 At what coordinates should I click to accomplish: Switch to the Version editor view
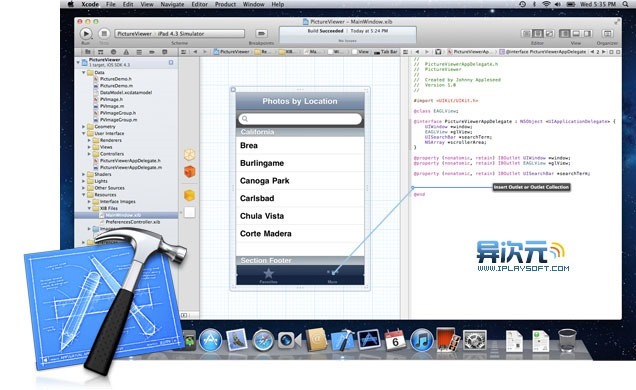click(549, 34)
